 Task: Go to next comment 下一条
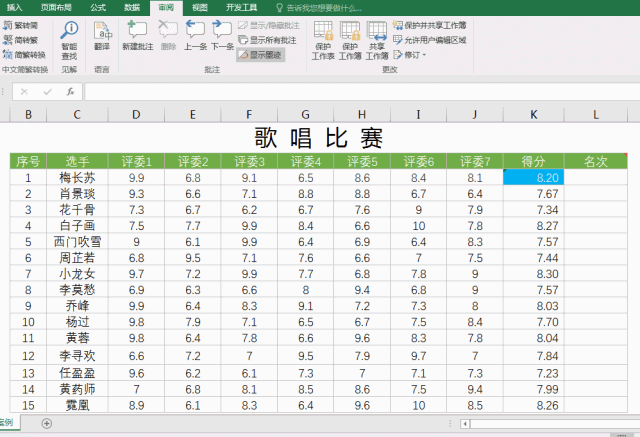click(x=222, y=36)
